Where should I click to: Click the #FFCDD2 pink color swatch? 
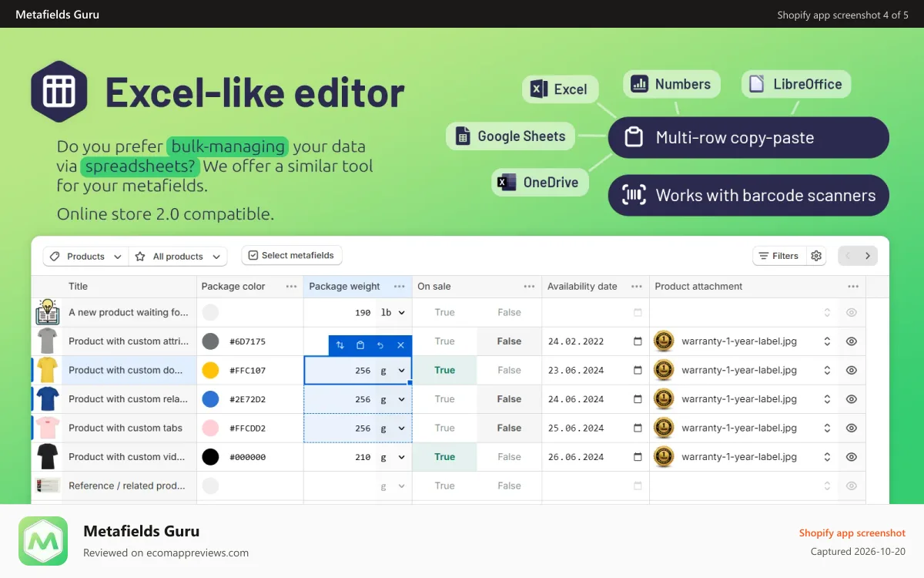click(210, 428)
